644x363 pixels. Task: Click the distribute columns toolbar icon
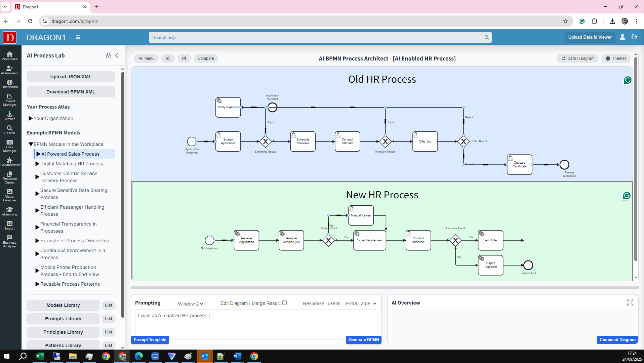coord(184,58)
